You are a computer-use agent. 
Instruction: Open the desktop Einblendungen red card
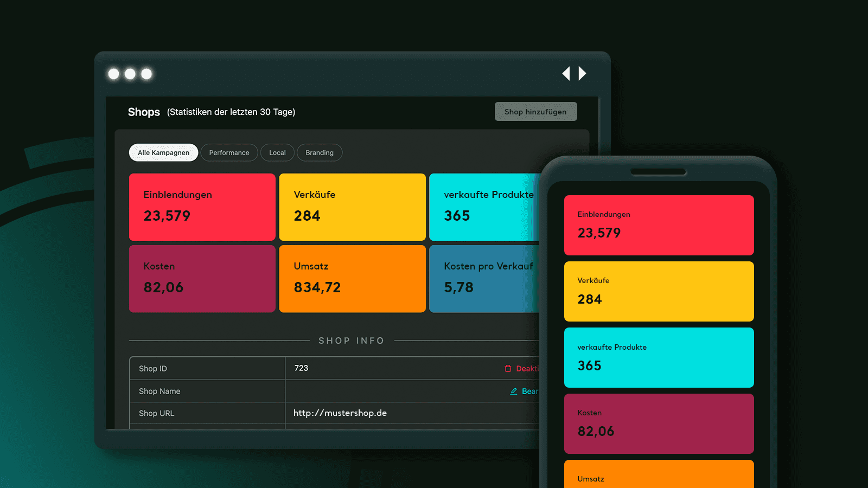(202, 207)
